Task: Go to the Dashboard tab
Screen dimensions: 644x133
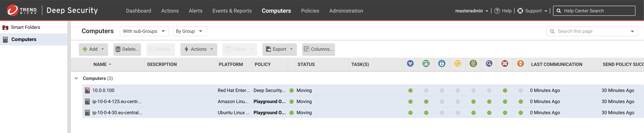Action: tap(138, 11)
